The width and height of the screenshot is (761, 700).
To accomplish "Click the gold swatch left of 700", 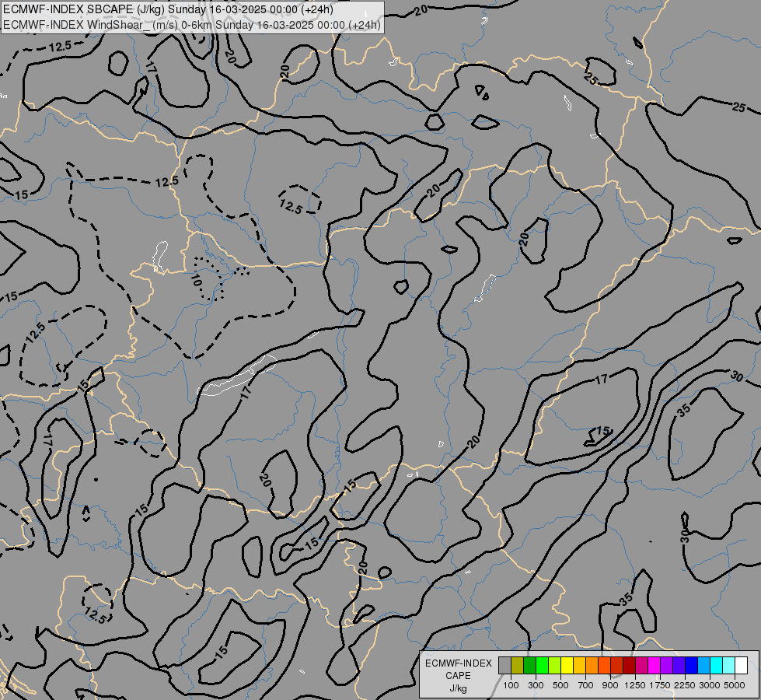I will pos(579,666).
